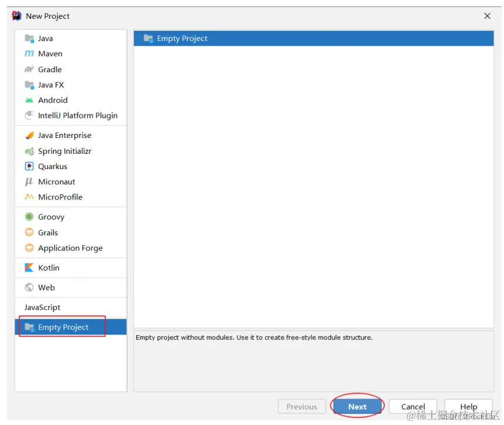The height and width of the screenshot is (425, 504).
Task: Click the MicroProfile icon
Action: (x=29, y=197)
